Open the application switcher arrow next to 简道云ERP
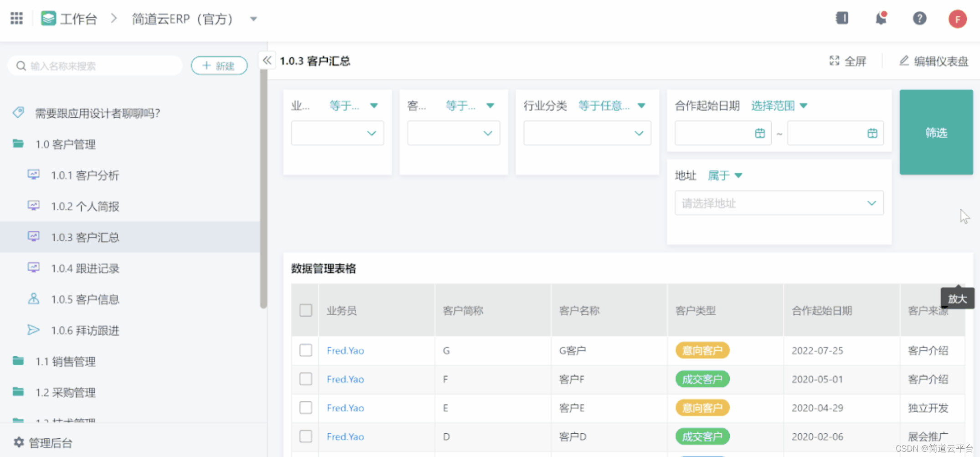Viewport: 980px width, 457px height. (253, 19)
